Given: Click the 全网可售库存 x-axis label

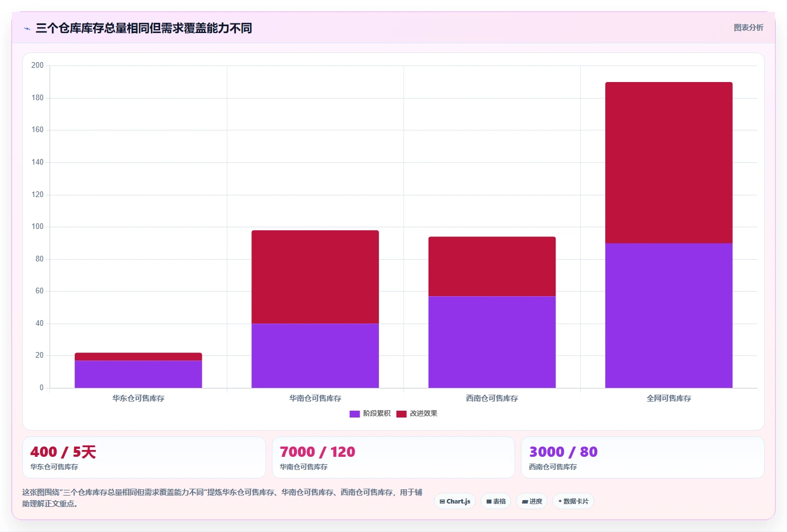Looking at the screenshot, I should coord(669,398).
